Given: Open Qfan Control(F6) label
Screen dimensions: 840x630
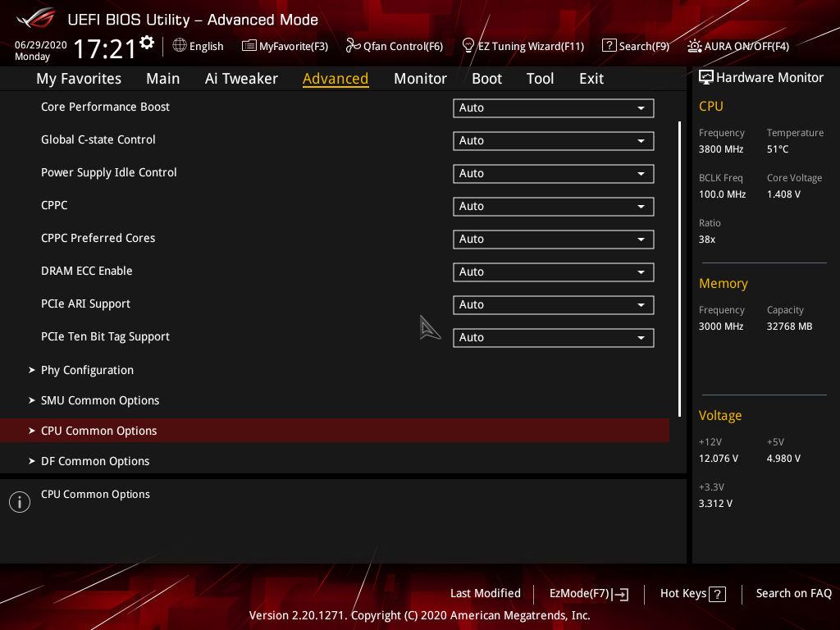Looking at the screenshot, I should [404, 47].
